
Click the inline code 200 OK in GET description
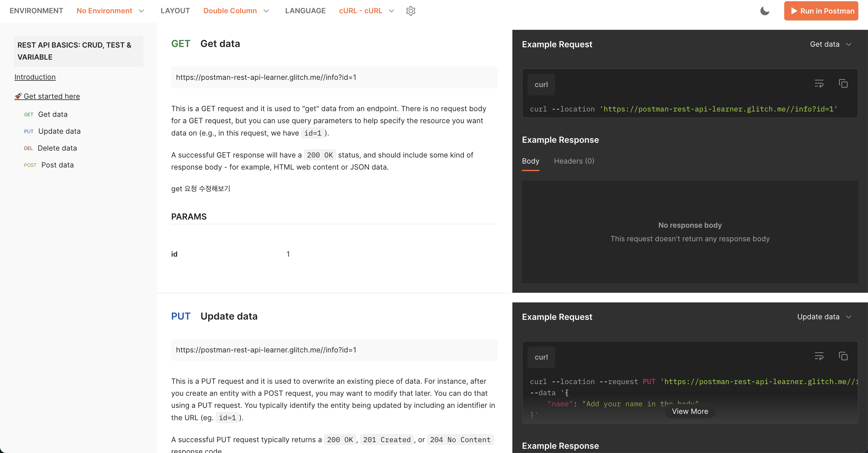[320, 155]
